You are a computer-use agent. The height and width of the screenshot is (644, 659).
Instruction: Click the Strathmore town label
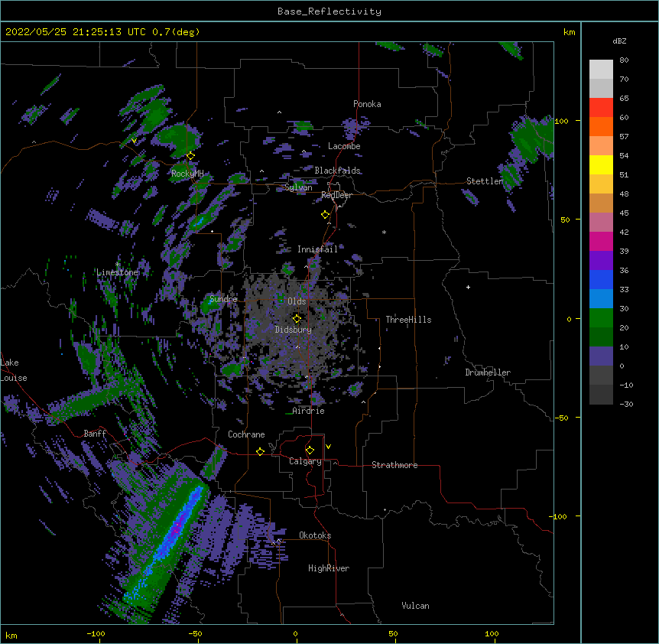394,465
